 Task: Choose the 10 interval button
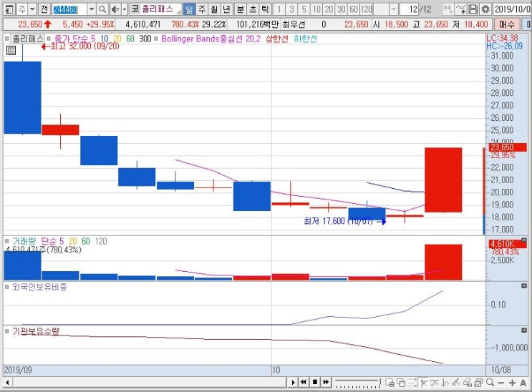click(316, 9)
